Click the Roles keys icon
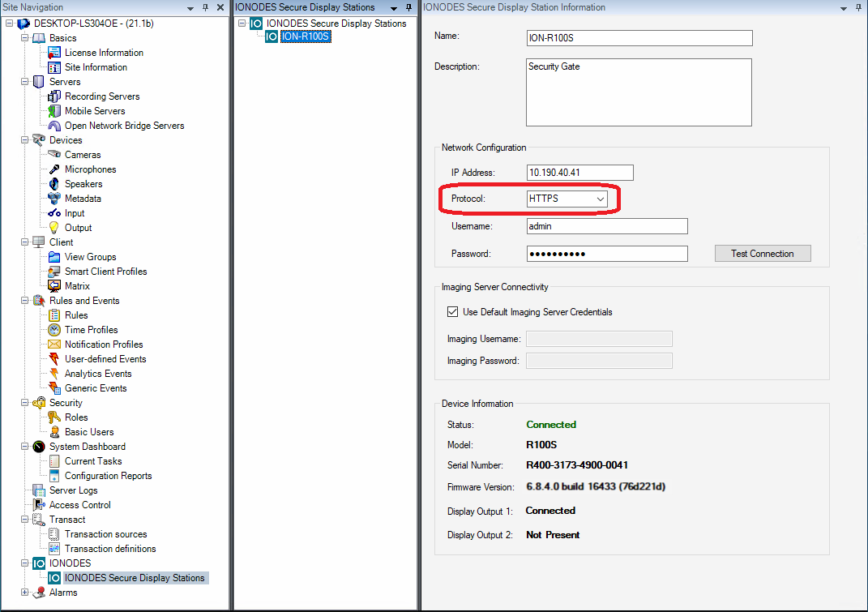 pyautogui.click(x=54, y=417)
